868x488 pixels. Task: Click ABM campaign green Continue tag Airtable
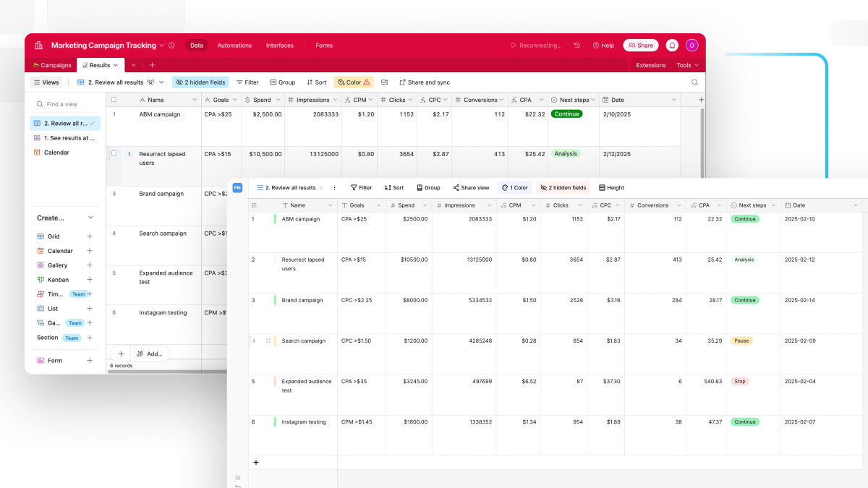567,114
